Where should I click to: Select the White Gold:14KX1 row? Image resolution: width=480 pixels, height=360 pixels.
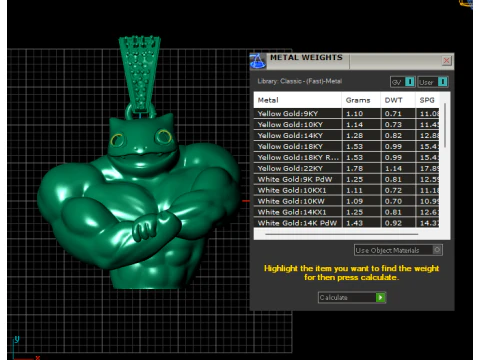tap(346, 212)
